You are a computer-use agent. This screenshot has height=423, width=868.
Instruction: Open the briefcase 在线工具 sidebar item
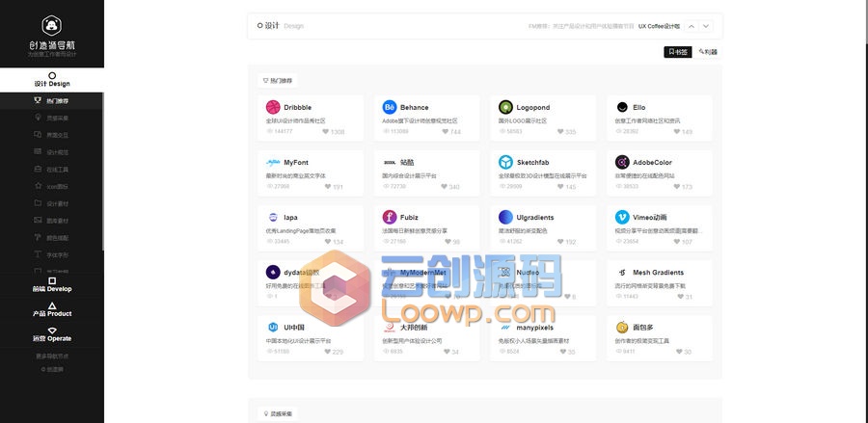pos(51,170)
